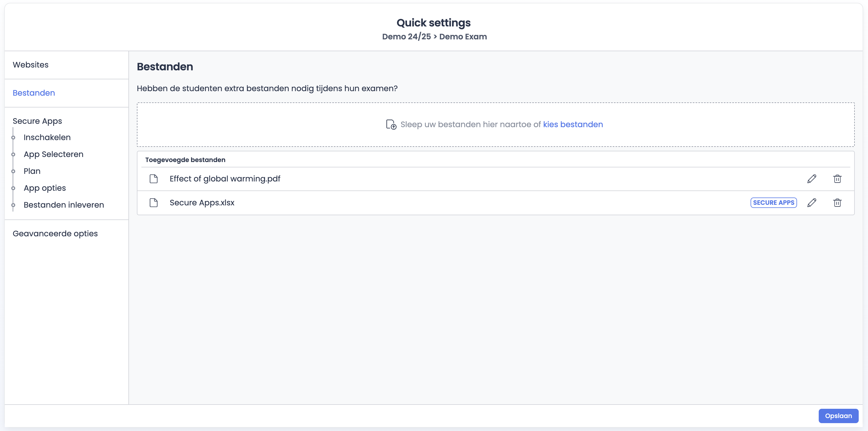Image resolution: width=868 pixels, height=431 pixels.
Task: Open the Websites section
Action: click(31, 65)
